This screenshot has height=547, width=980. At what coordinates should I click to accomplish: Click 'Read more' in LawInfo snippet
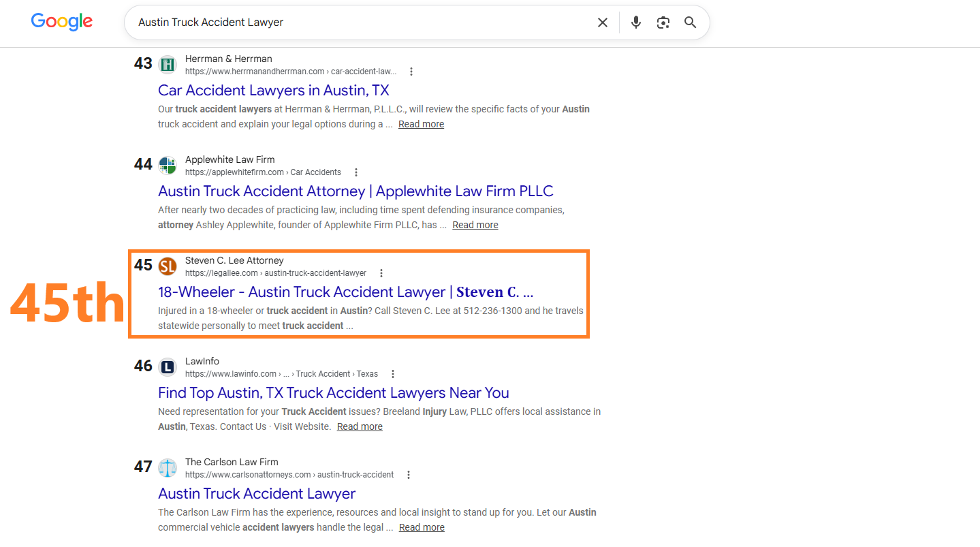(x=360, y=426)
